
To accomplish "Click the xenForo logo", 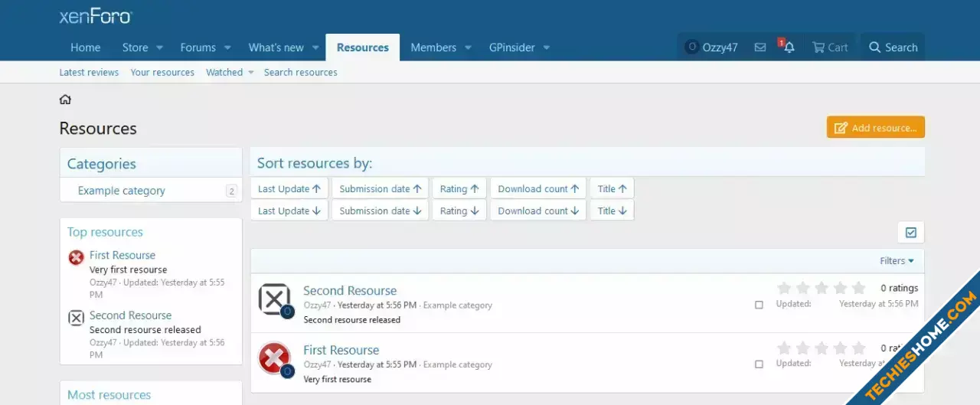I will tap(96, 16).
